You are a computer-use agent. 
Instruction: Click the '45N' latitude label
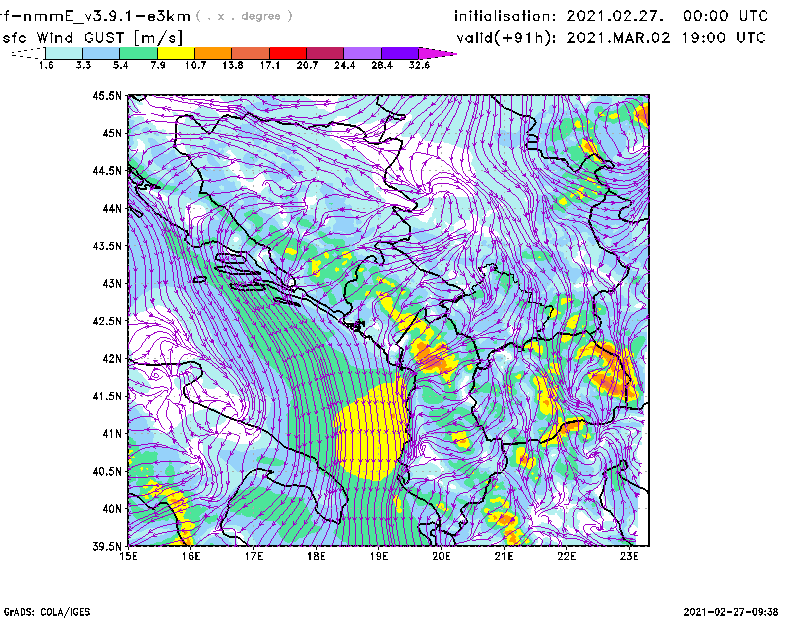[112, 133]
